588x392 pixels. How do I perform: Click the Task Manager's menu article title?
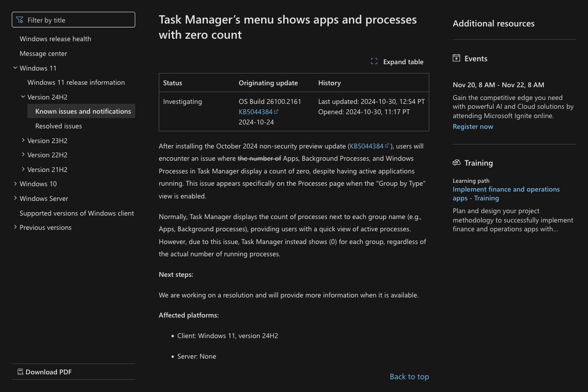coord(288,27)
